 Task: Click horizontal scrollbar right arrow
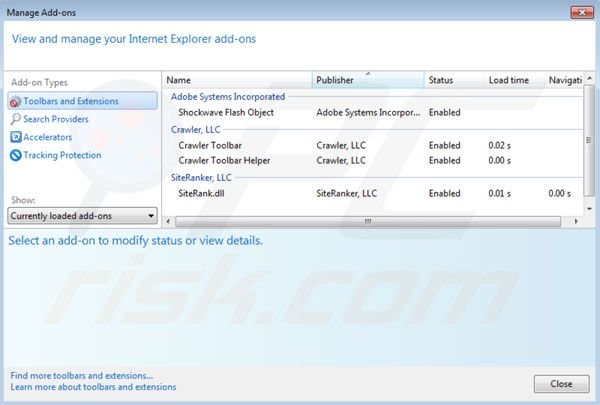pyautogui.click(x=576, y=221)
